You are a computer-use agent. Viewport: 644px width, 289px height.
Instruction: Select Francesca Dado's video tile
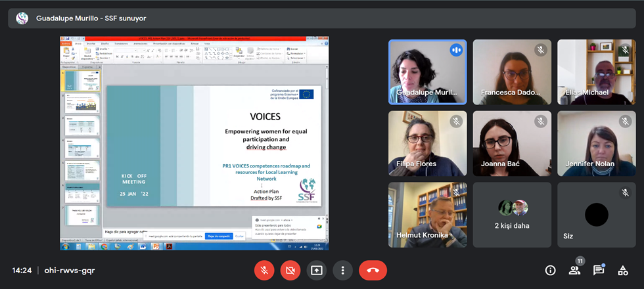click(512, 72)
